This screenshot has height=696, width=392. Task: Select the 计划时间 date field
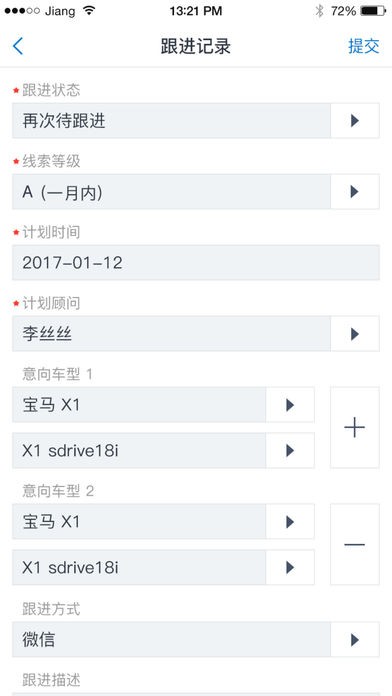click(x=196, y=263)
